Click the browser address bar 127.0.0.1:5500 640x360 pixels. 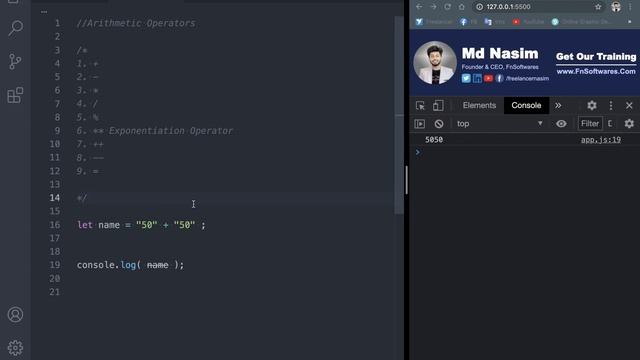click(x=508, y=7)
